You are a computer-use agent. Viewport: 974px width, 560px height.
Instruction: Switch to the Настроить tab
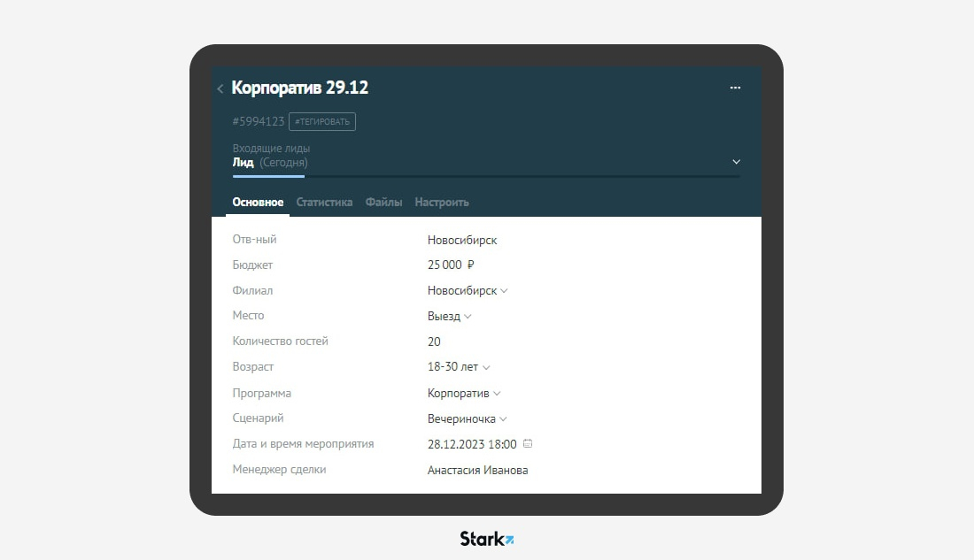442,203
